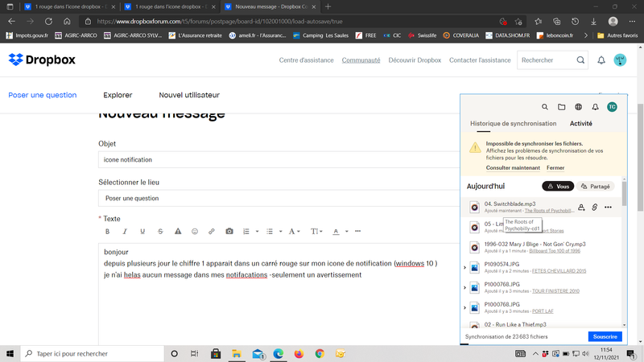Click the camera icon to insert photo
Screen dimensions: 644x362
(229, 232)
